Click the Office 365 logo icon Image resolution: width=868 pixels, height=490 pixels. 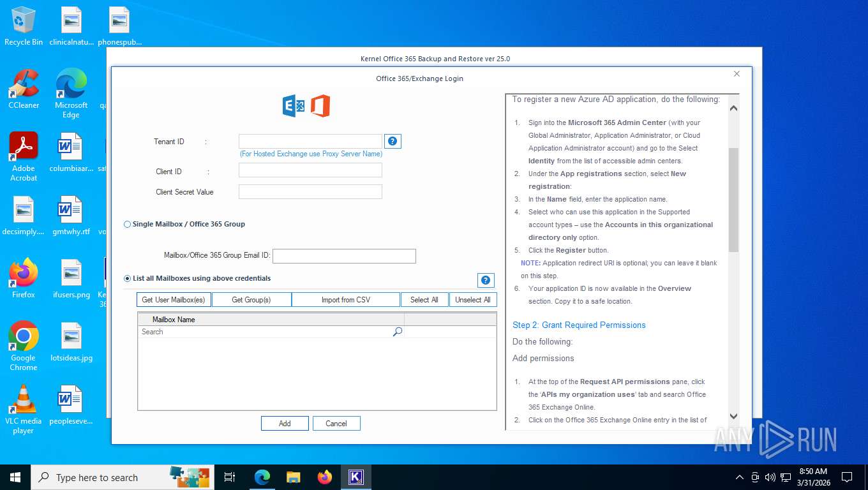[320, 106]
